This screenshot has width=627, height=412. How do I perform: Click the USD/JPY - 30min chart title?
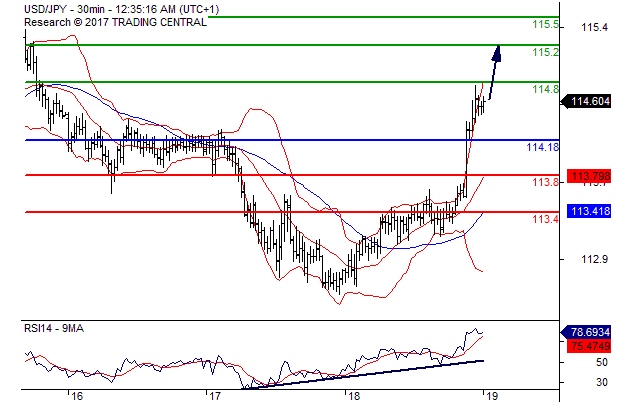pos(122,9)
